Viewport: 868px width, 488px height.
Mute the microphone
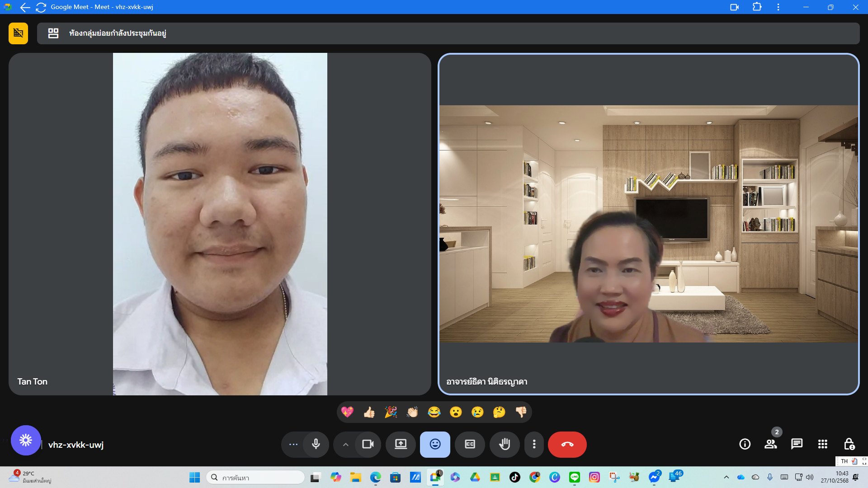[x=316, y=444]
